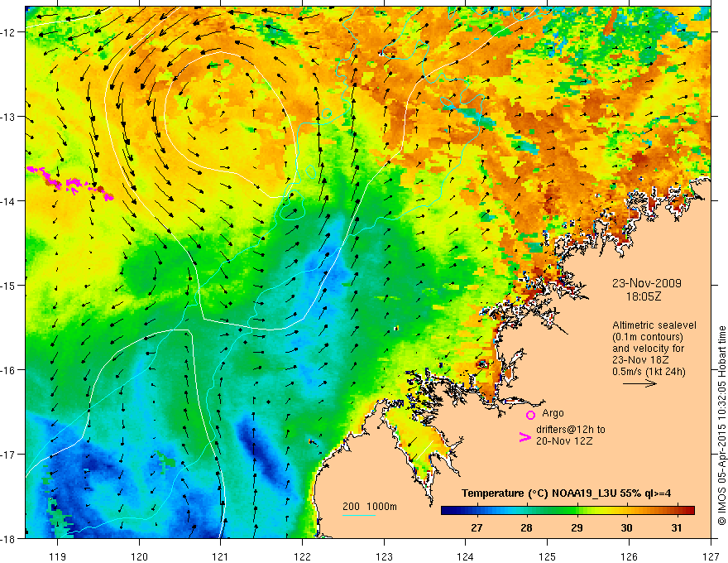Click the latitude axis label '-17'

[x=9, y=455]
